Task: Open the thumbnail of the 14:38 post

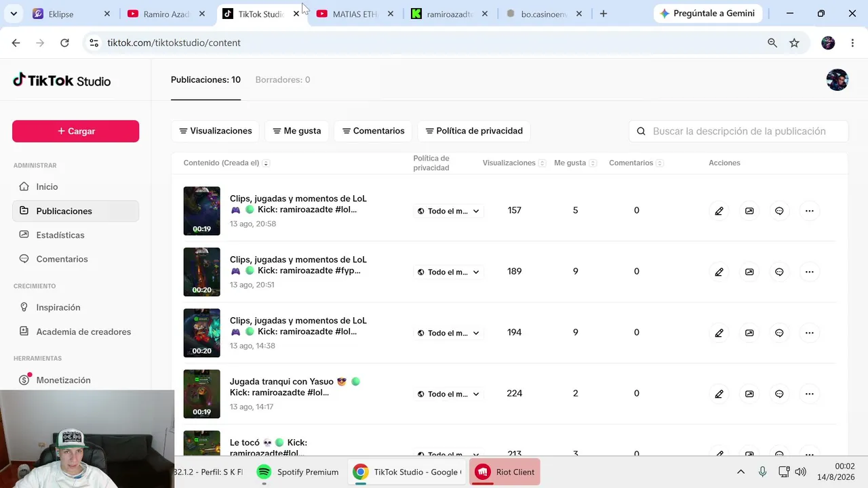Action: pyautogui.click(x=201, y=333)
